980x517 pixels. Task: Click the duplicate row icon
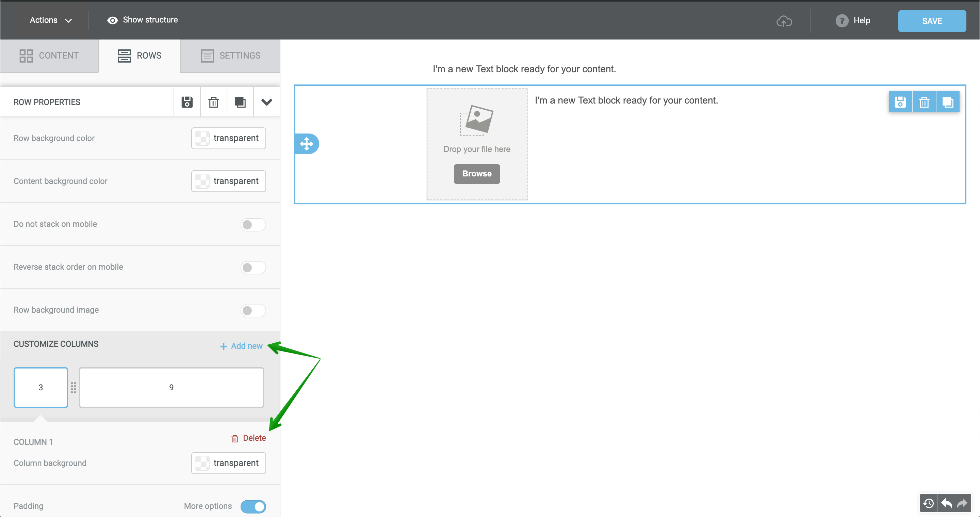click(240, 103)
